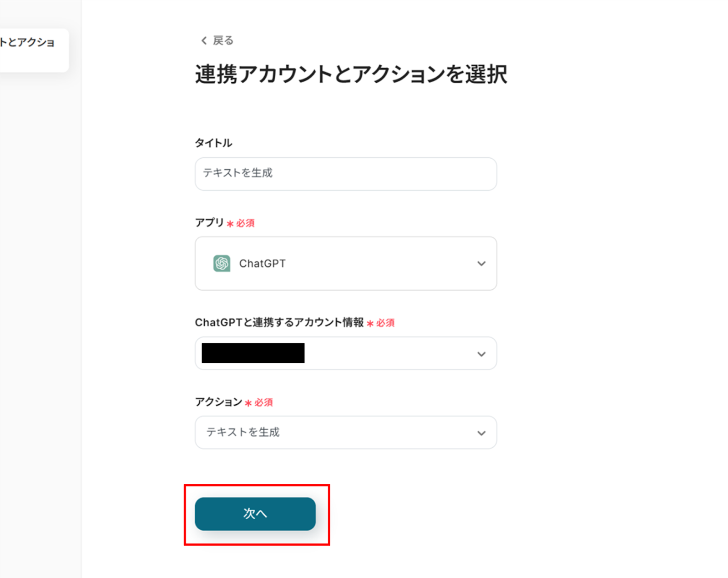Click the ChatGPTと連携するアカウント情報 label
The image size is (728, 578).
pos(279,322)
